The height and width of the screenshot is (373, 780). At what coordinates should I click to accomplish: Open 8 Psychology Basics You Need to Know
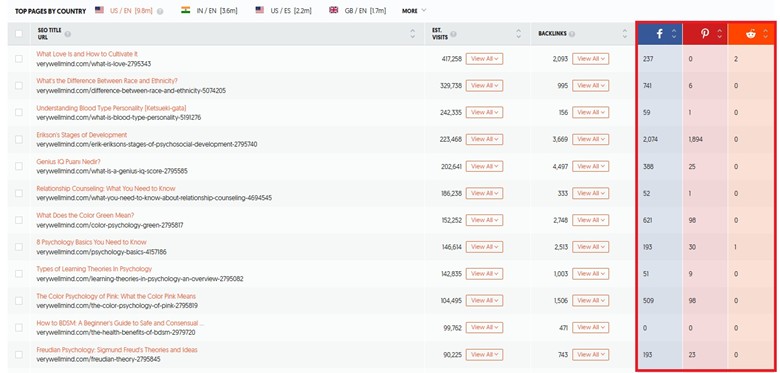pyautogui.click(x=92, y=242)
